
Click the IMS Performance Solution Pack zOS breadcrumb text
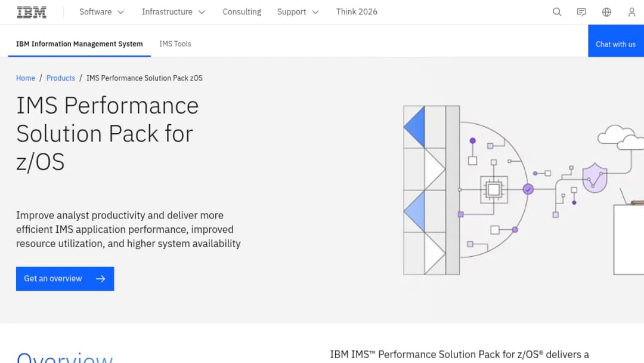(x=144, y=78)
